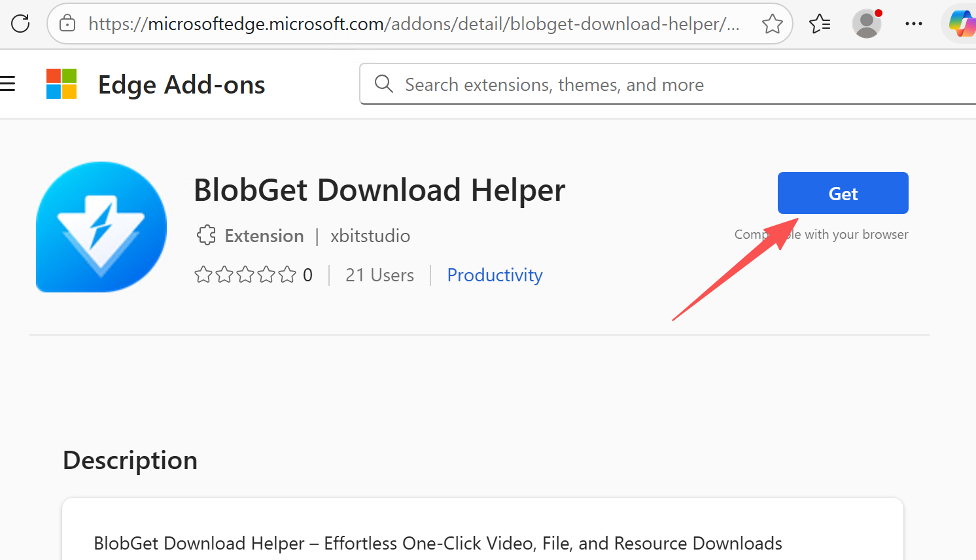Click the favorites star in the address bar
The width and height of the screenshot is (976, 560).
772,24
